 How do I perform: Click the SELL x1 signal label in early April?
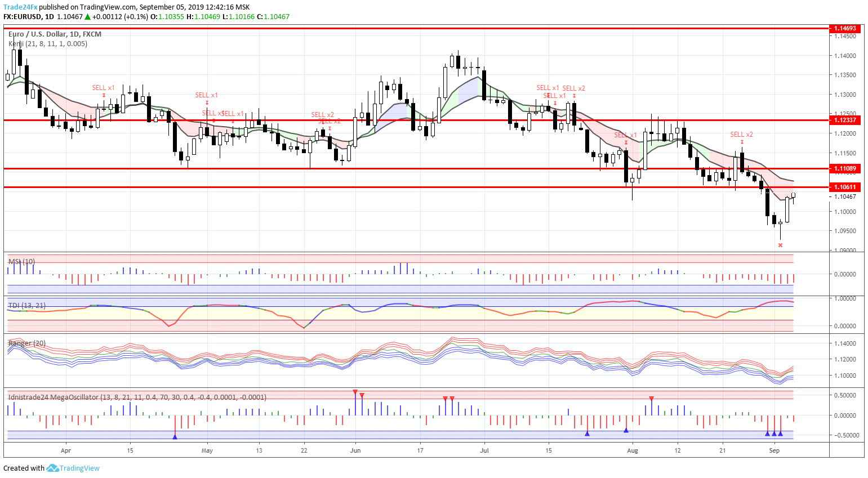(x=104, y=88)
